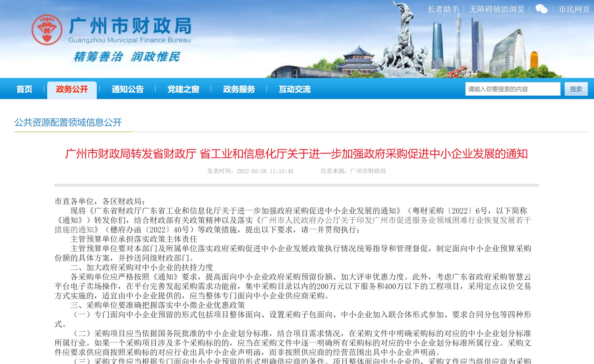Image resolution: width=594 pixels, height=364 pixels.
Task: Open the 通知公告 menu item
Action: point(127,89)
